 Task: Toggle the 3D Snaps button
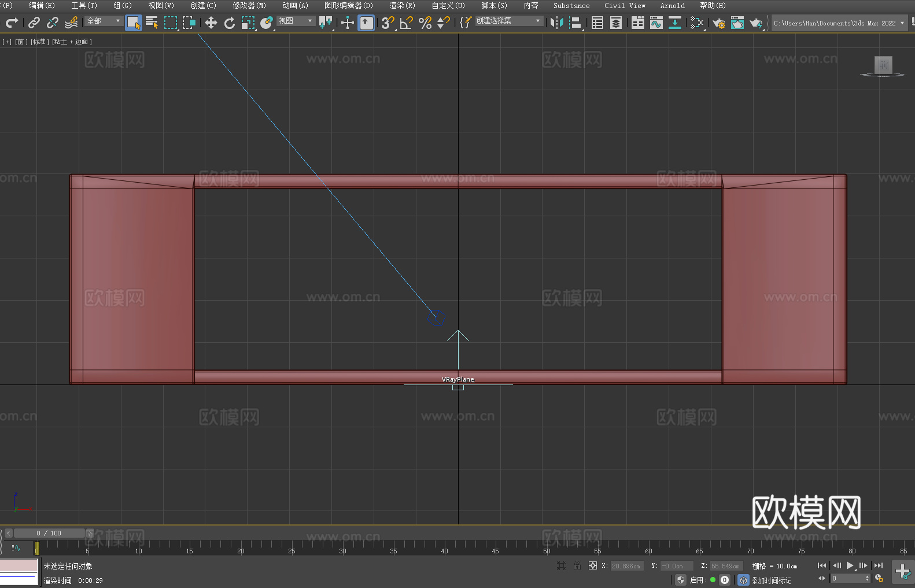click(388, 23)
